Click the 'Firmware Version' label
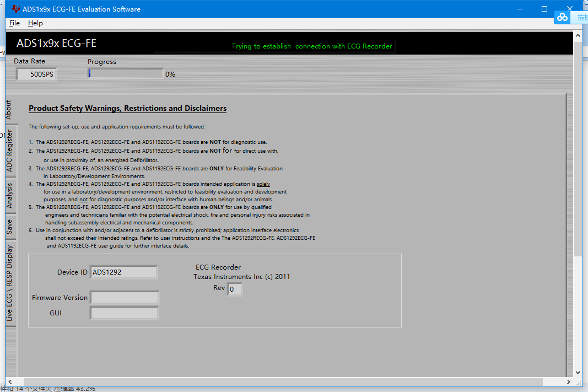The width and height of the screenshot is (588, 392). coord(60,298)
